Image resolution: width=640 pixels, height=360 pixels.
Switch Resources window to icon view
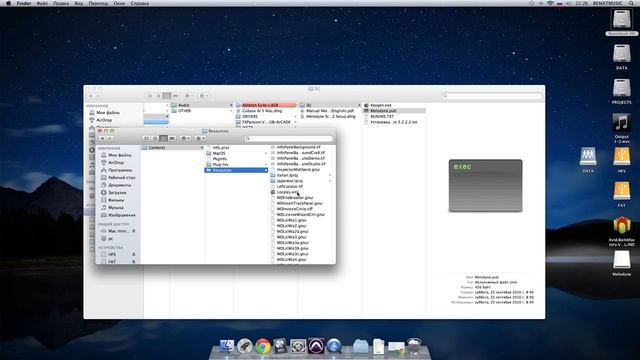point(147,138)
